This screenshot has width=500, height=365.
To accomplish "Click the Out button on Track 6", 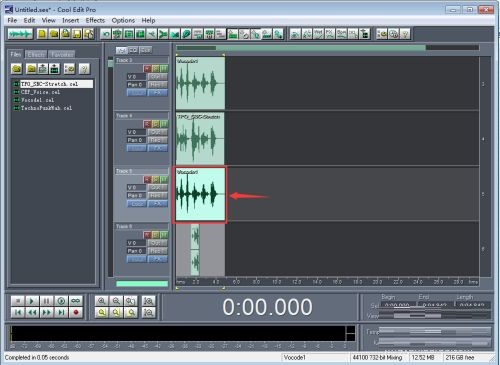I will 157,243.
